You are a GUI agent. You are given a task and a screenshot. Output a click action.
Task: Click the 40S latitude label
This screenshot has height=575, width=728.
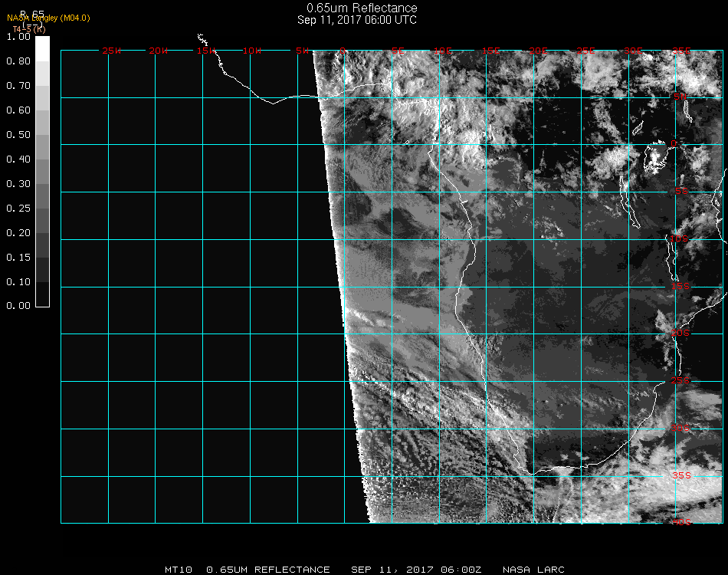681,523
